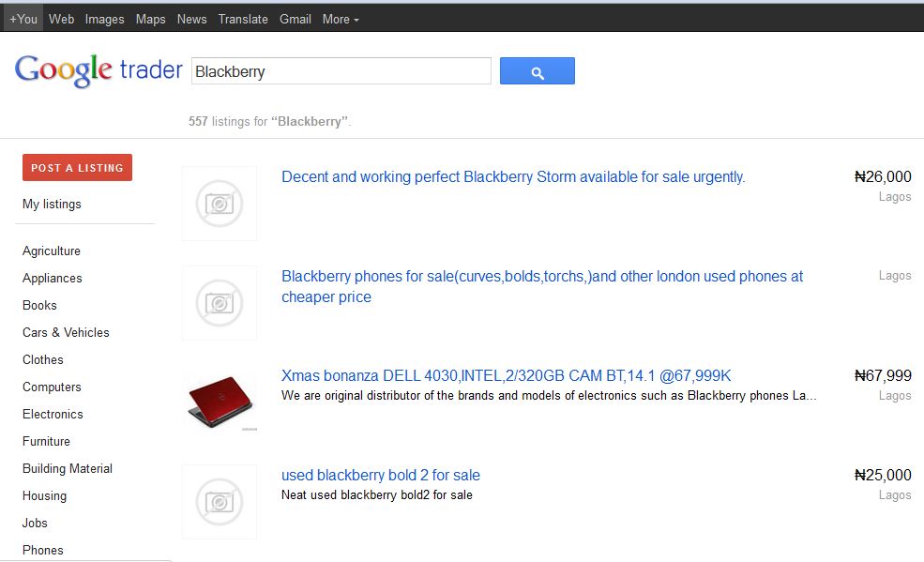Click the POST A LISTING button
This screenshot has height=562, width=924.
coord(77,167)
